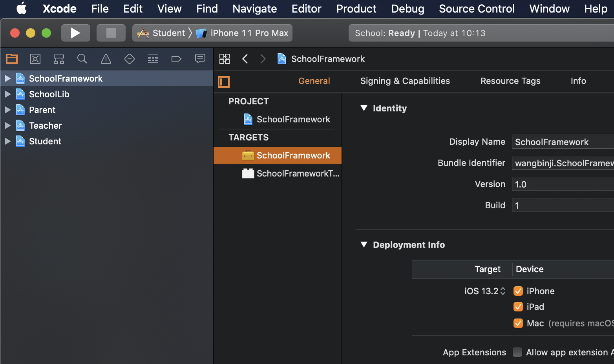The width and height of the screenshot is (614, 364).
Task: Click the Version field showing 1.0
Action: tap(563, 184)
